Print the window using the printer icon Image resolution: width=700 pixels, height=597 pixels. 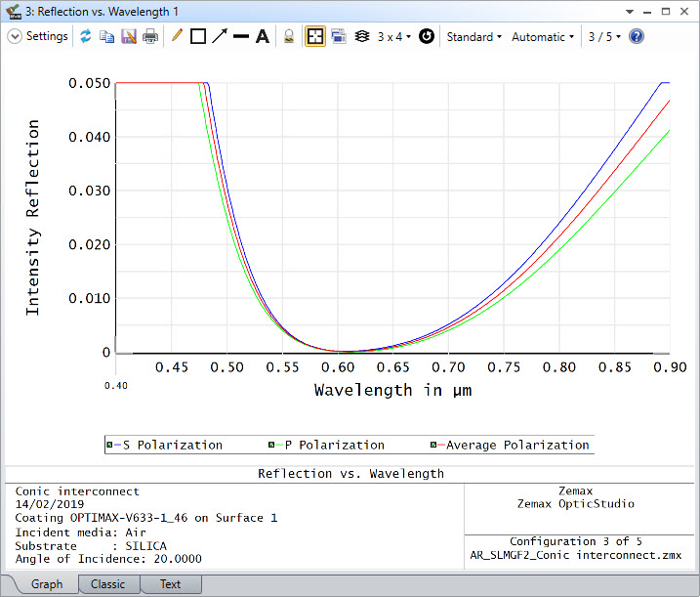(150, 36)
